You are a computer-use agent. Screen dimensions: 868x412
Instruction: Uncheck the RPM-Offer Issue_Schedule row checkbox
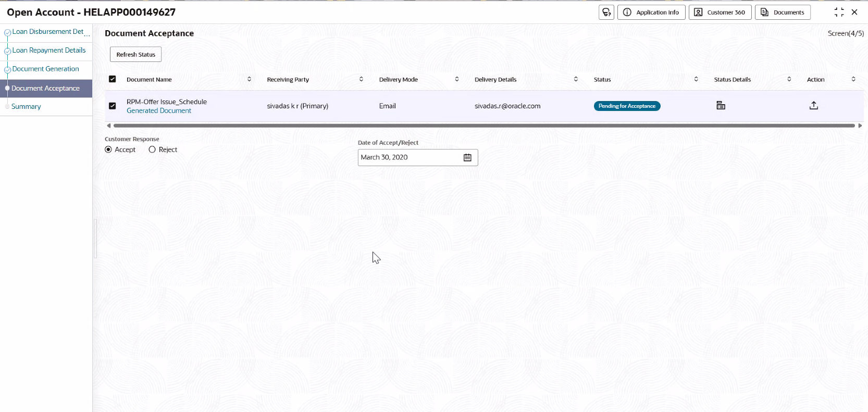coord(112,106)
